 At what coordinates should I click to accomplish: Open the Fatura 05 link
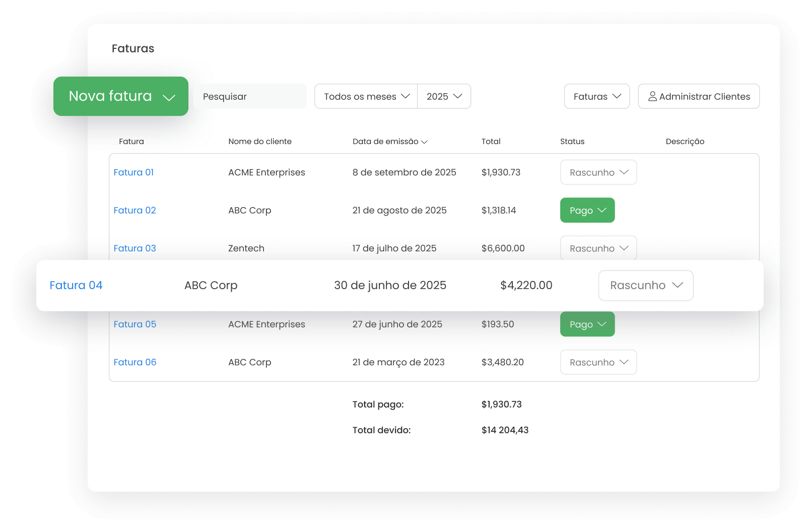(134, 324)
